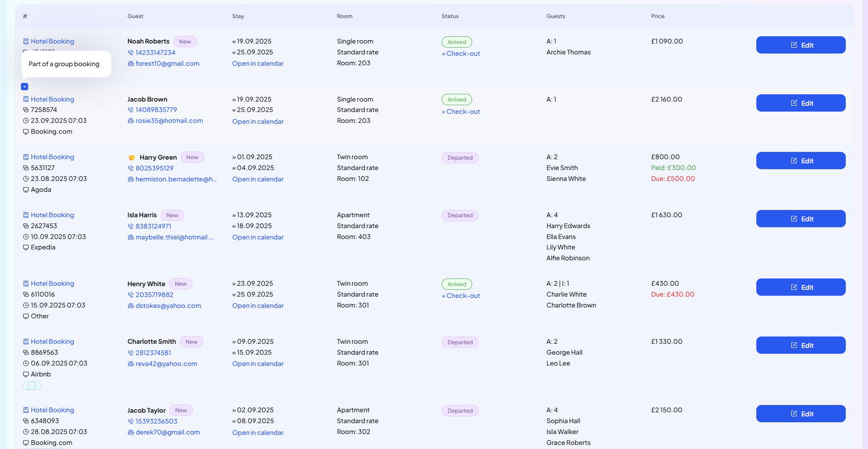Image resolution: width=868 pixels, height=449 pixels.
Task: Open the comment bubble on Charlotte Smith's booking
Action: 32,386
